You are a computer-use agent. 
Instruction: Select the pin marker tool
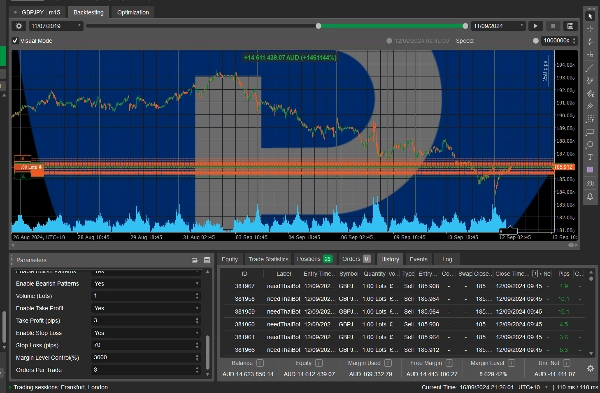(x=590, y=106)
